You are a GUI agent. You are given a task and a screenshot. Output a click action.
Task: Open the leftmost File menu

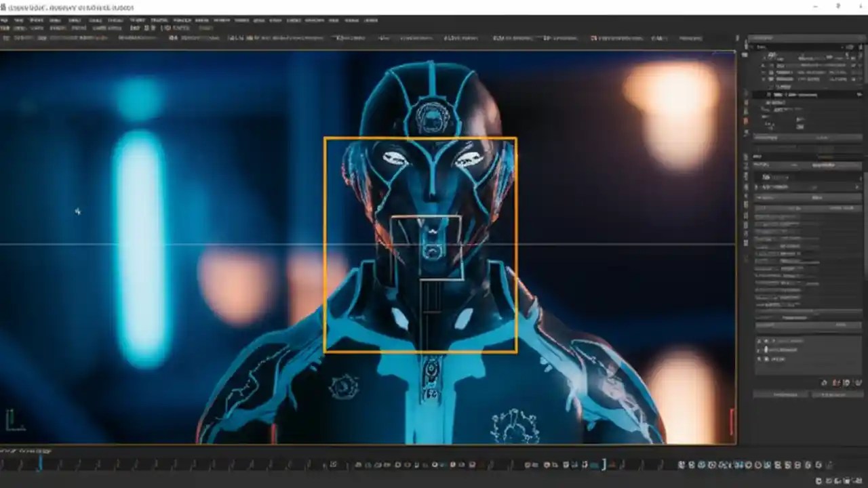click(5, 20)
